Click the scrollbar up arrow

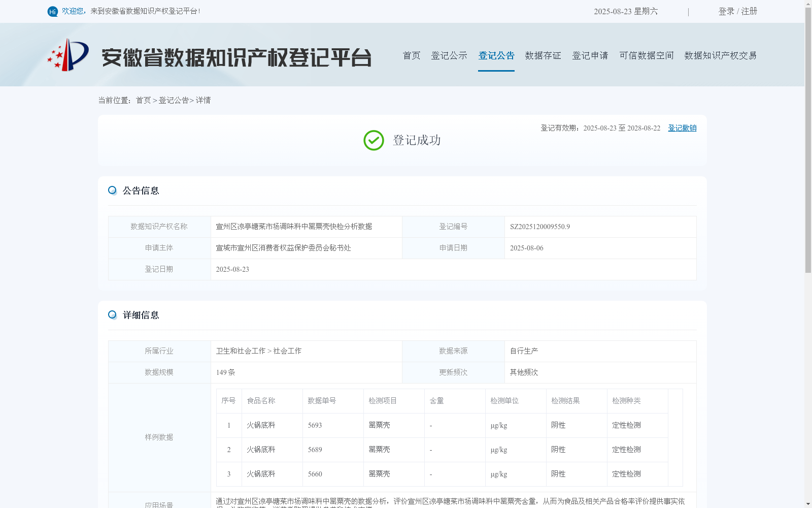[808, 4]
